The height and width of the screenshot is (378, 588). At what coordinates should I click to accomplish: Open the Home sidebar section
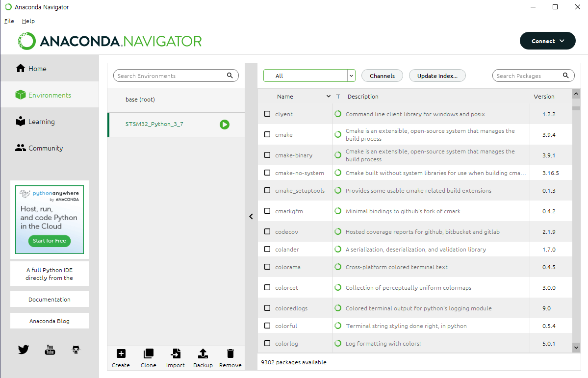click(x=50, y=68)
